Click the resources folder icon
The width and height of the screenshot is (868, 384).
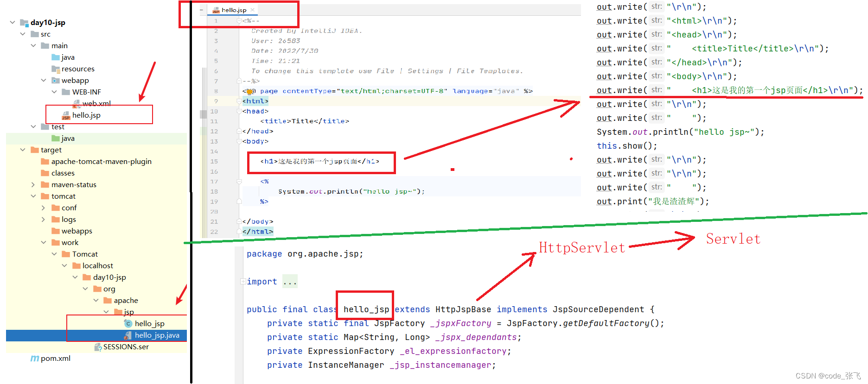[x=56, y=69]
